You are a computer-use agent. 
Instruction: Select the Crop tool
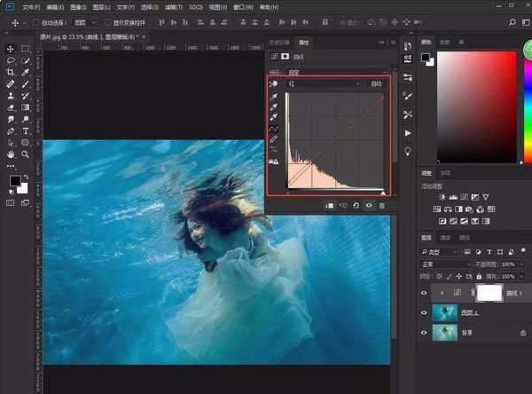coord(10,72)
